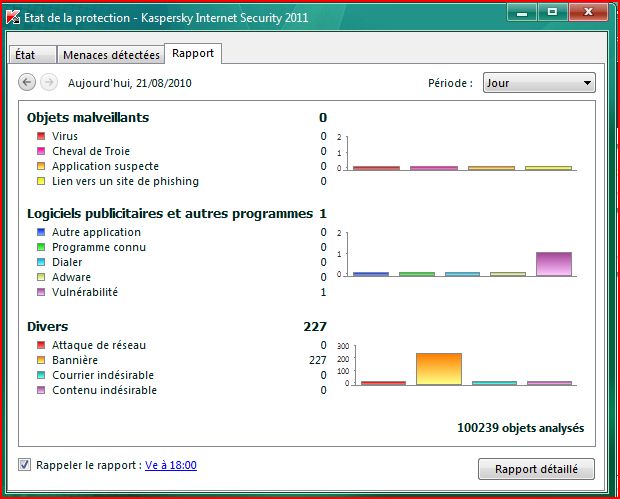The height and width of the screenshot is (499, 620).
Task: Click the purple Vulnérabilité legend icon
Action: click(x=41, y=292)
